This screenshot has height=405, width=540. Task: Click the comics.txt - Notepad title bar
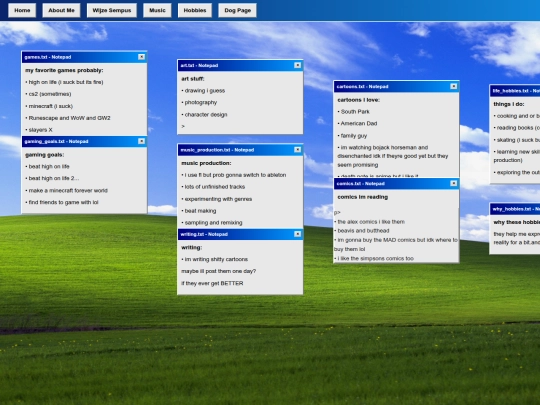[396, 183]
